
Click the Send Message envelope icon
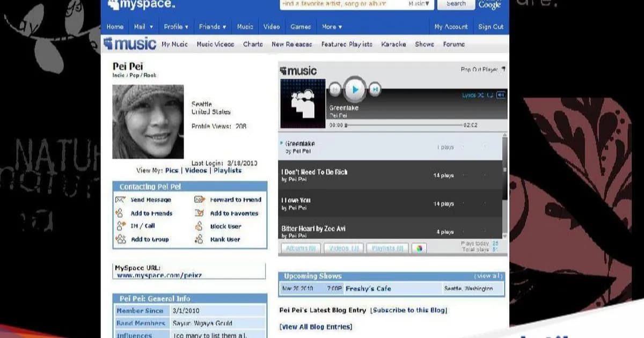coord(120,200)
